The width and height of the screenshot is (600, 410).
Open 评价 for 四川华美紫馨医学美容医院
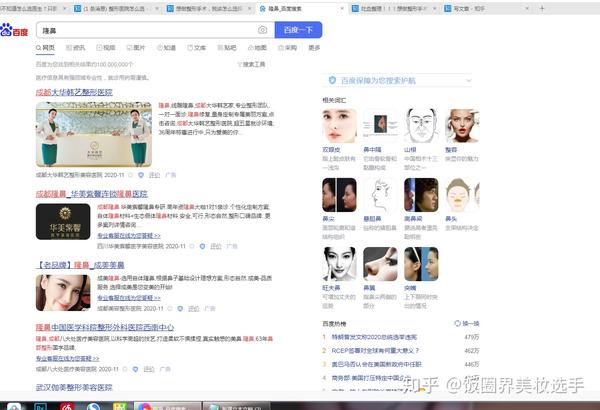point(216,246)
